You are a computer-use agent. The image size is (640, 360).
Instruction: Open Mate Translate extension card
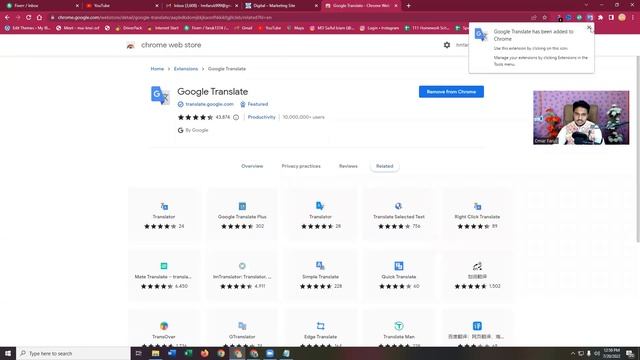point(164,275)
